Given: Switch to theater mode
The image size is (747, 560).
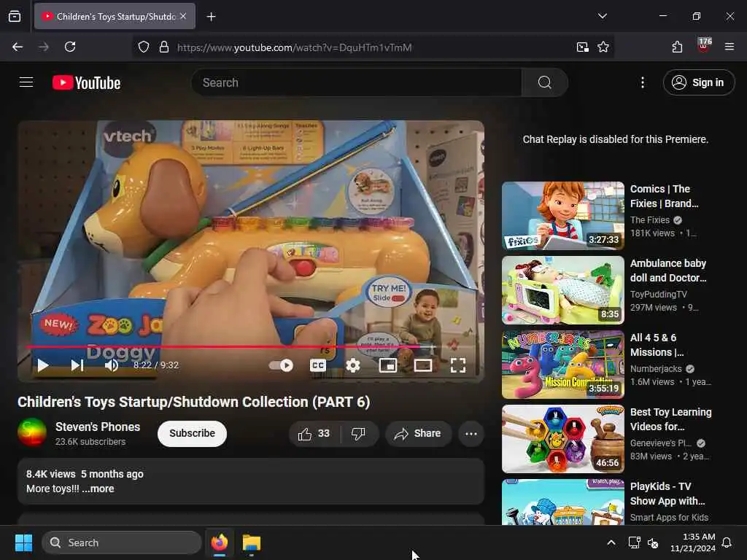Looking at the screenshot, I should pyautogui.click(x=423, y=365).
